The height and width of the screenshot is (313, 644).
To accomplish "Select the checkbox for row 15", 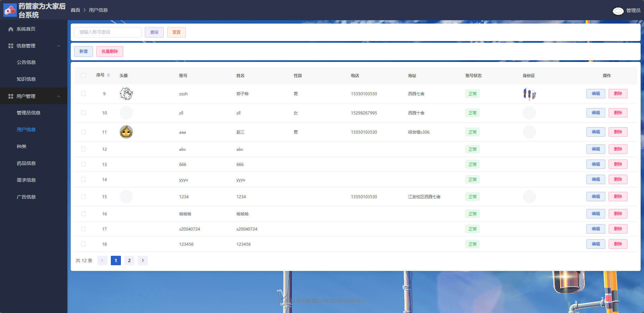I will 84,197.
